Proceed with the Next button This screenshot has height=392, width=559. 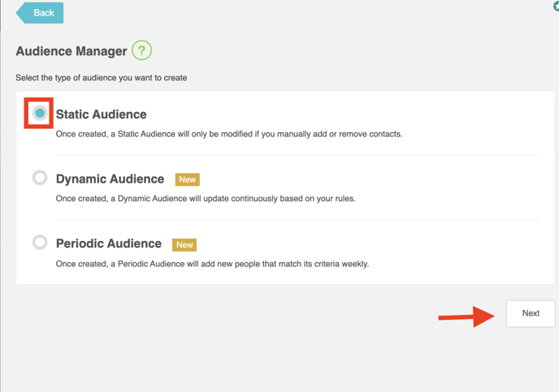tap(531, 313)
